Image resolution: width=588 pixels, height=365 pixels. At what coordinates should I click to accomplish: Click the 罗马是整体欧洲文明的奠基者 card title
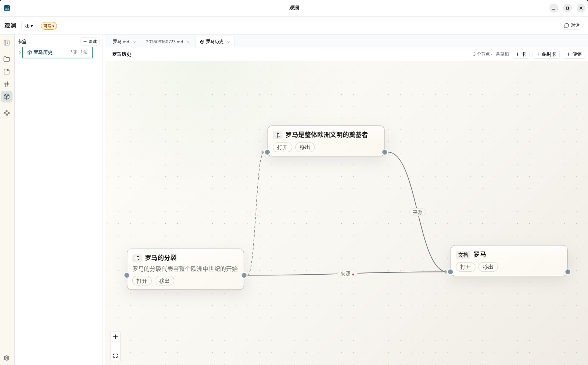click(327, 135)
